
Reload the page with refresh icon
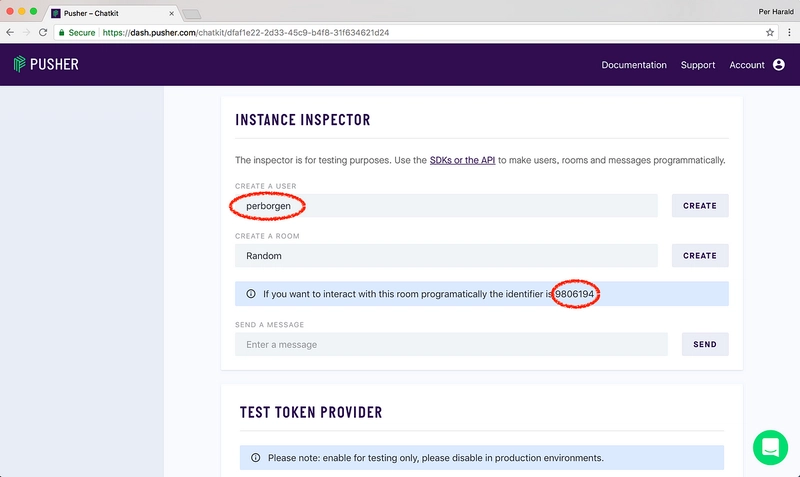(x=43, y=32)
